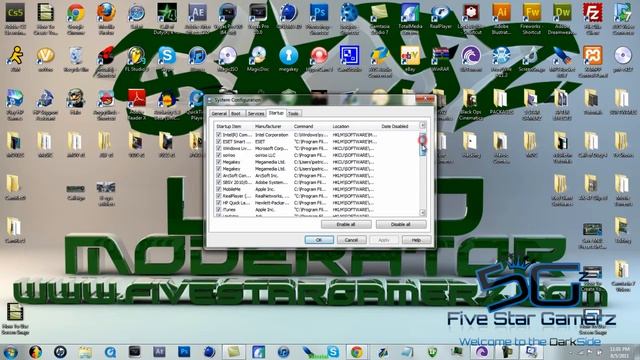Uncheck the HP Quick La... startup item
The height and width of the screenshot is (360, 640).
[219, 202]
